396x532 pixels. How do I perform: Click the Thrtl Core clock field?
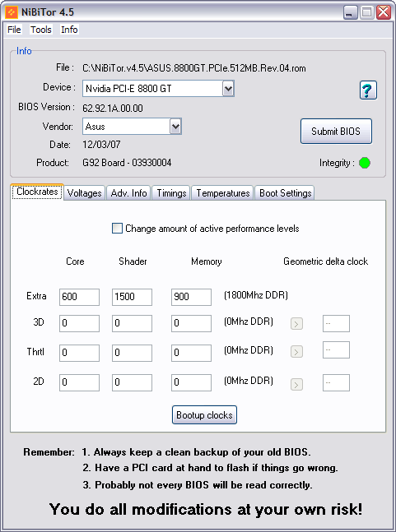pyautogui.click(x=80, y=353)
